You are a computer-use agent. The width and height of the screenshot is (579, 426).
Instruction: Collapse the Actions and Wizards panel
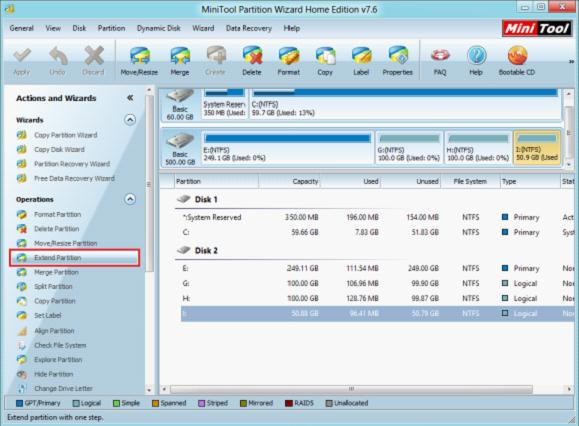coord(130,98)
